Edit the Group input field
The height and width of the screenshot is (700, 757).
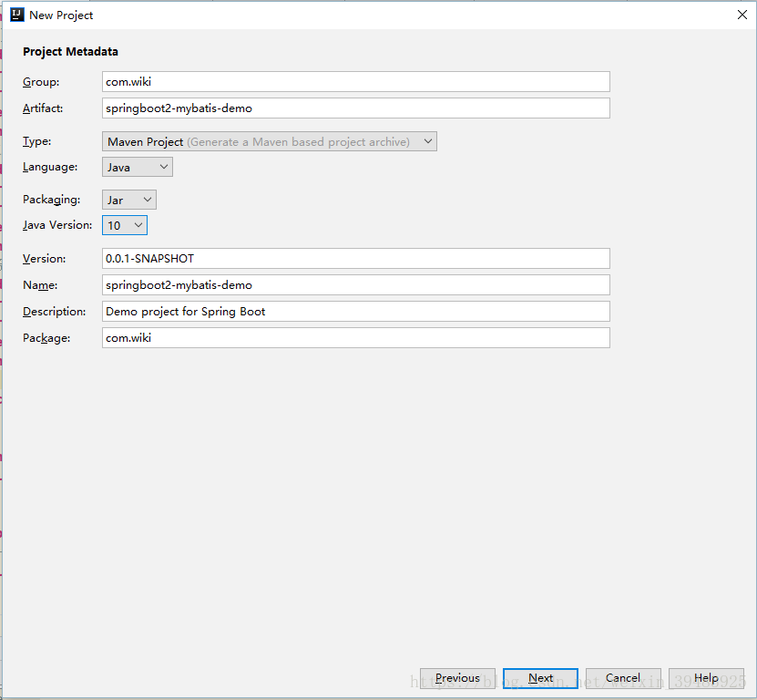(x=356, y=82)
